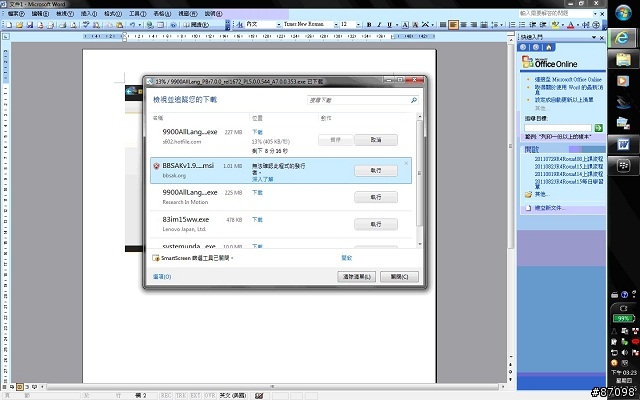Click the search downloads input field
Screen dimensions: 640x400
362,100
